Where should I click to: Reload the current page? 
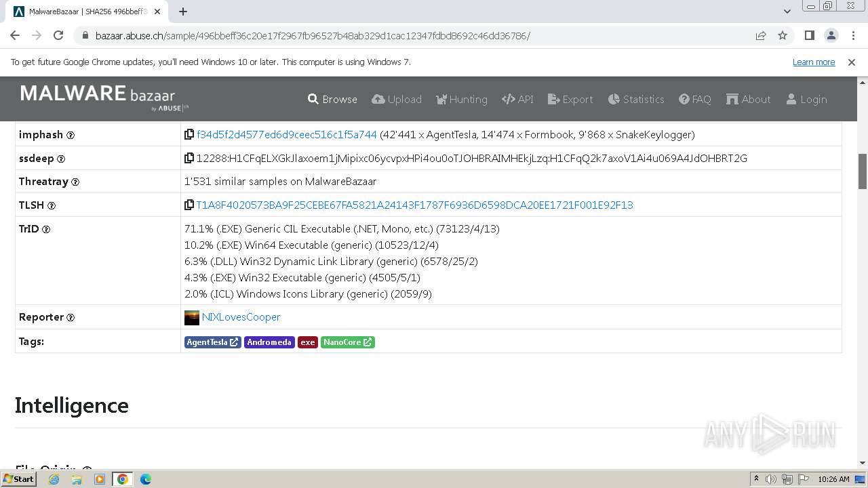click(x=58, y=35)
